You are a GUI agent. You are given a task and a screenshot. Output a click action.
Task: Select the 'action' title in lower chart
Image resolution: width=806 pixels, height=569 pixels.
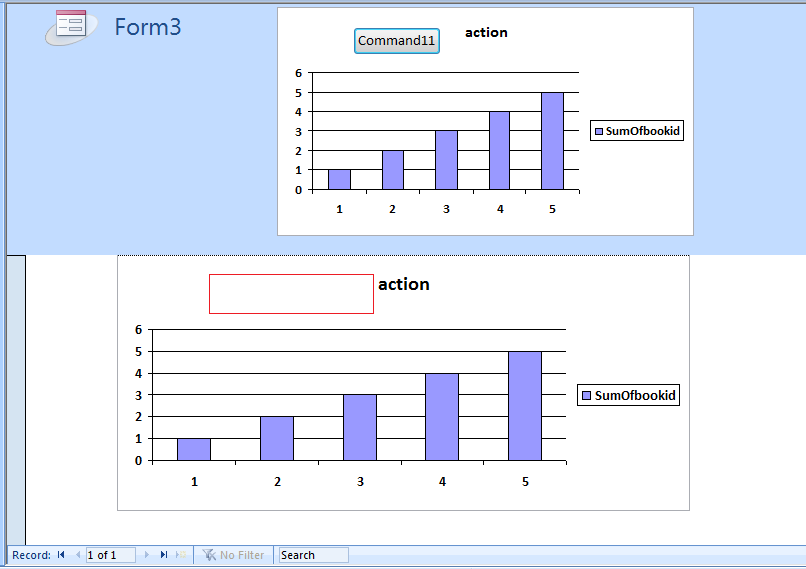[404, 284]
